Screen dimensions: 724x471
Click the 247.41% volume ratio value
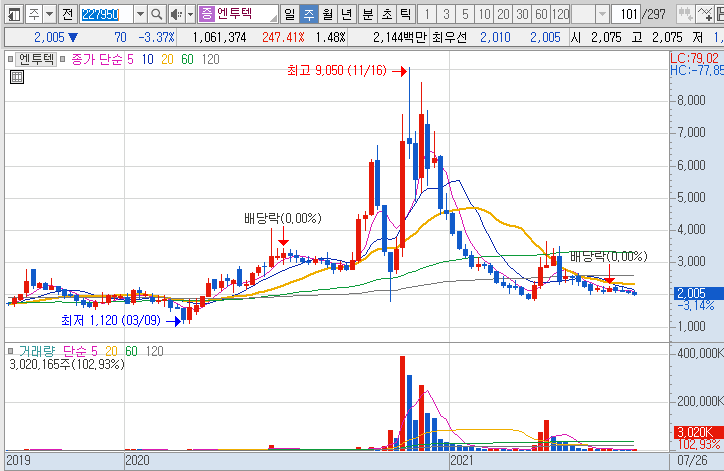pos(283,37)
